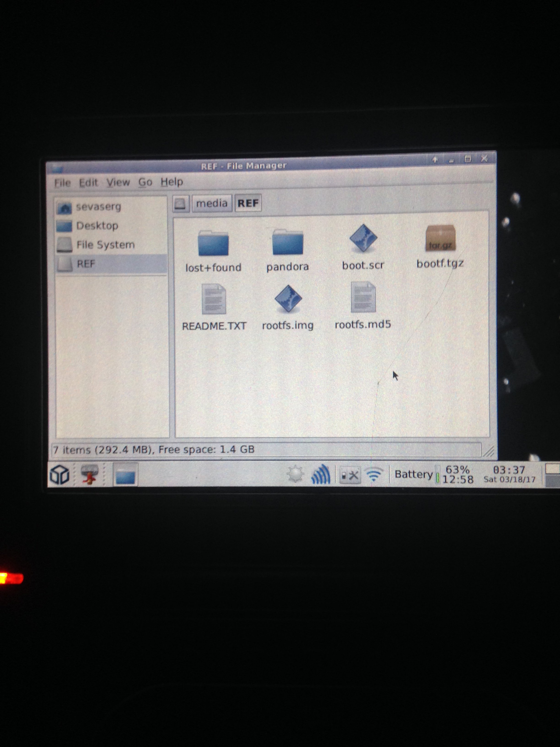Open the brightness sun icon in panel
This screenshot has width=560, height=747.
click(295, 474)
